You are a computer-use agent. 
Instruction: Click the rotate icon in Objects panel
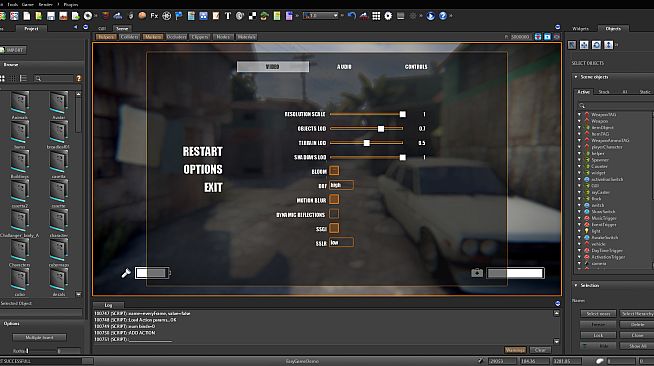tap(596, 45)
